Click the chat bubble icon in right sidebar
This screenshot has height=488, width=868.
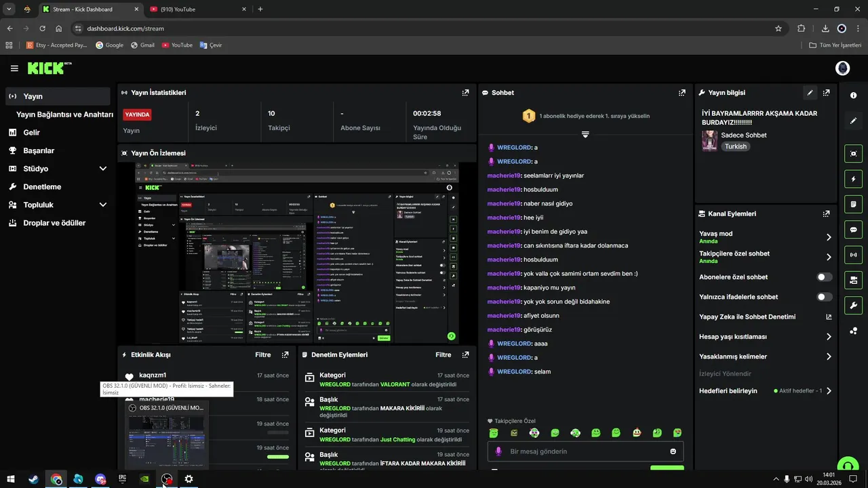click(854, 230)
